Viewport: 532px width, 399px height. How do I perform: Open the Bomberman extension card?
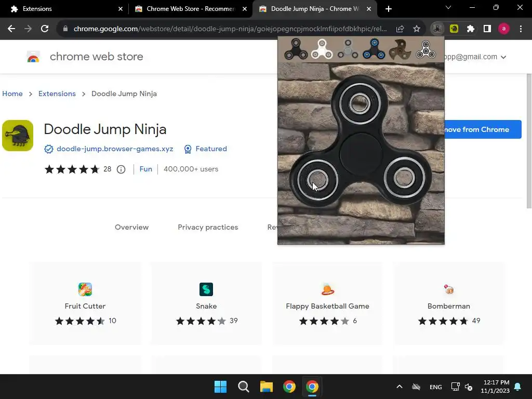[x=449, y=303]
